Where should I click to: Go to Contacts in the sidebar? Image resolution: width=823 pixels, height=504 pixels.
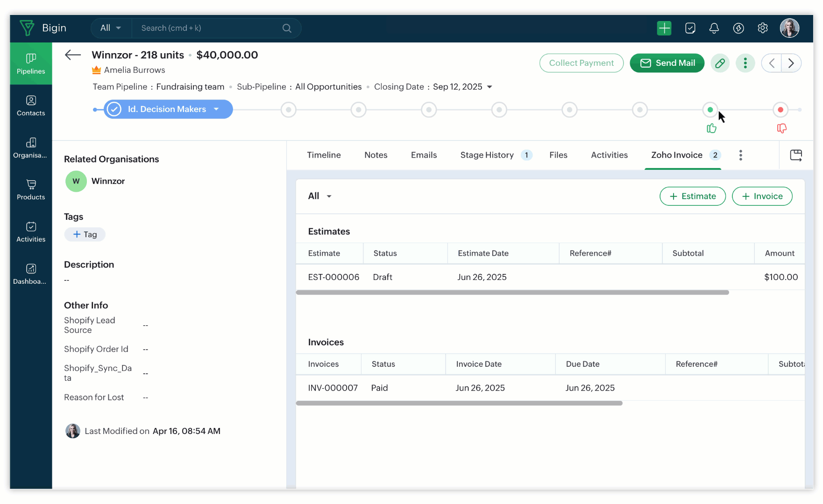point(31,105)
